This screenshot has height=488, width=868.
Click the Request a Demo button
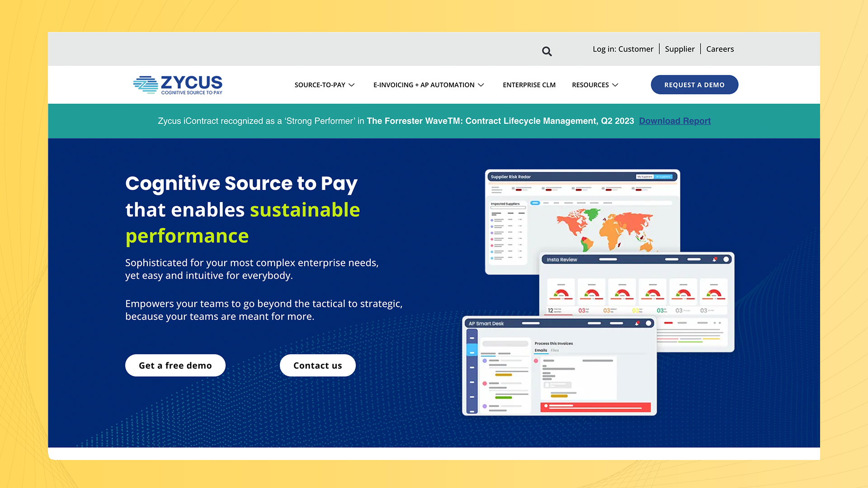(x=694, y=84)
